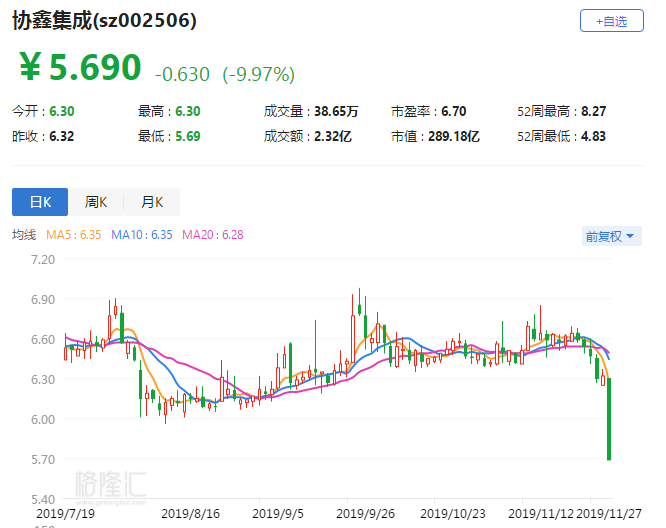Click the 5.70 price axis label
The width and height of the screenshot is (666, 528).
(x=43, y=459)
